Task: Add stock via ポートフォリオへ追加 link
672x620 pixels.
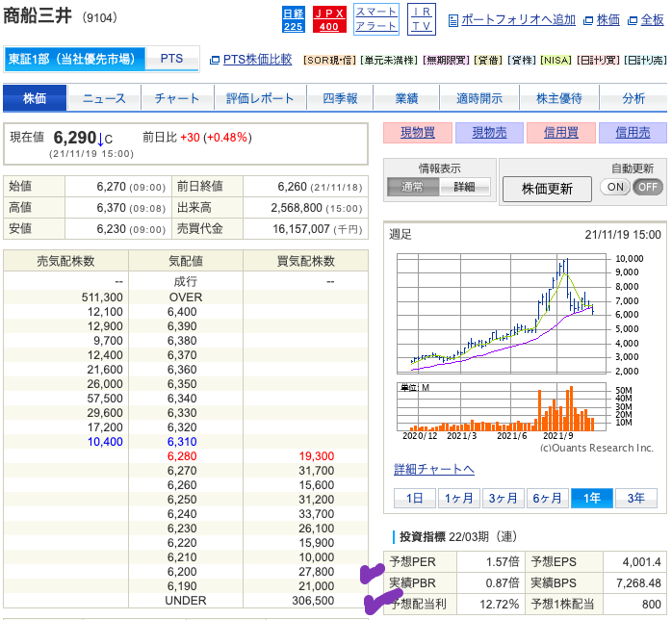Action: tap(518, 19)
